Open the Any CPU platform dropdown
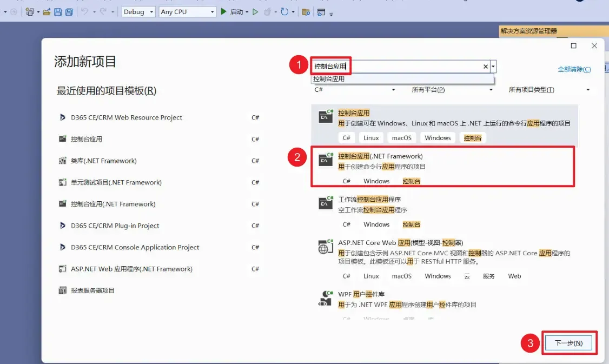609x364 pixels. pyautogui.click(x=187, y=12)
